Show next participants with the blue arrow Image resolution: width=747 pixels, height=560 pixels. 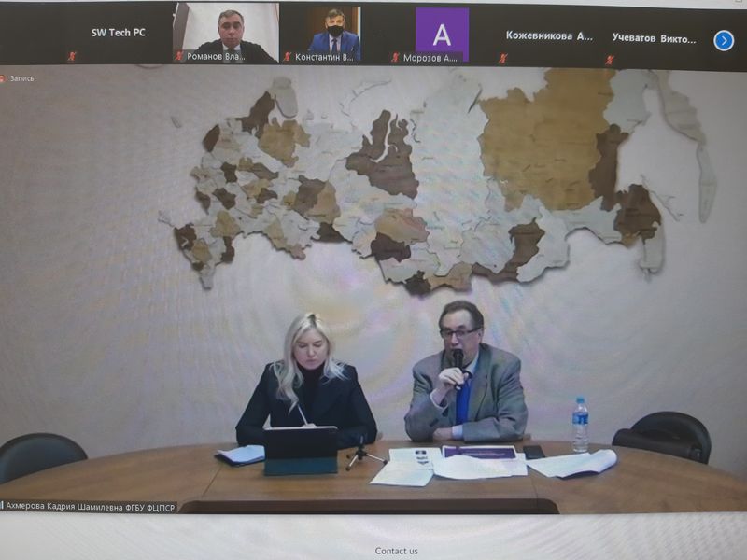[x=724, y=40]
